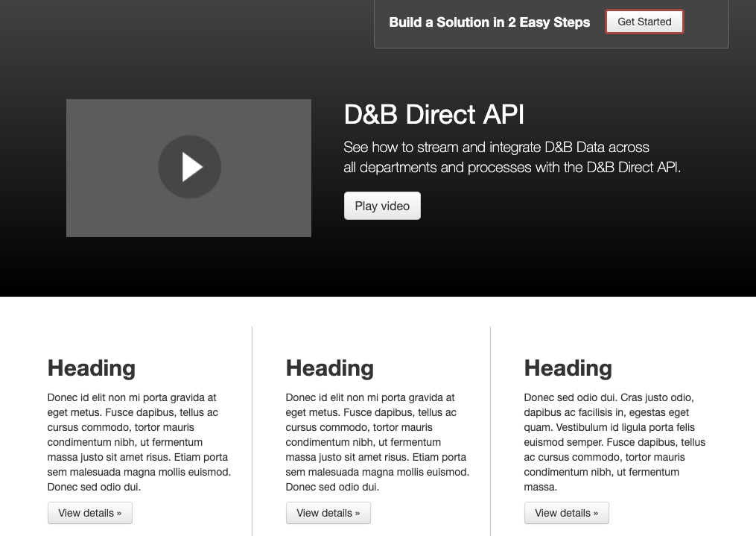Click the Get Started button

click(x=644, y=22)
